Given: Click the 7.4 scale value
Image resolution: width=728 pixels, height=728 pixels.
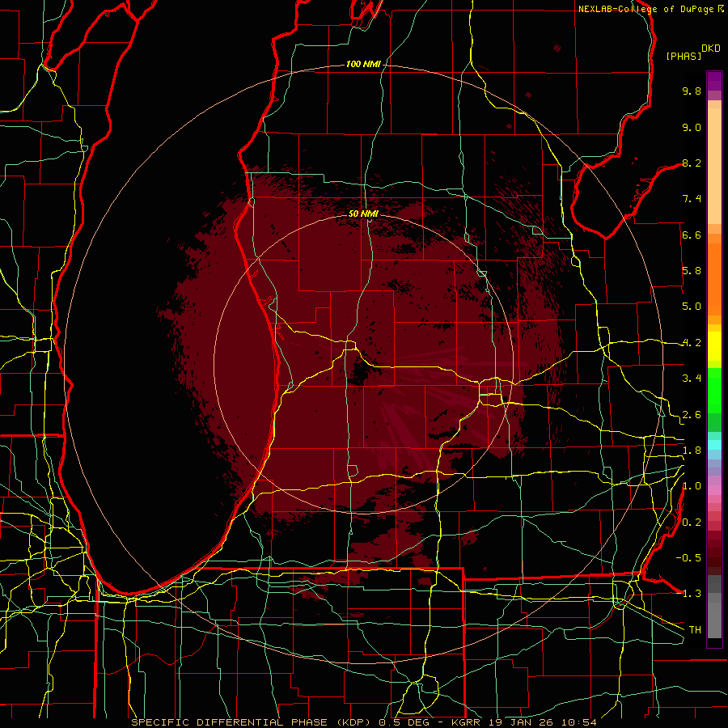Looking at the screenshot, I should (x=692, y=199).
